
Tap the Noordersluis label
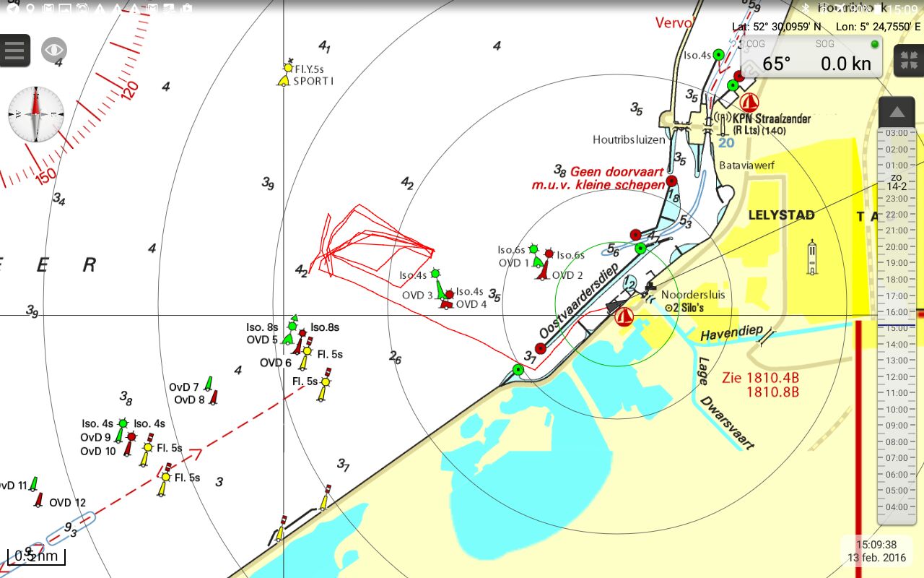(693, 295)
